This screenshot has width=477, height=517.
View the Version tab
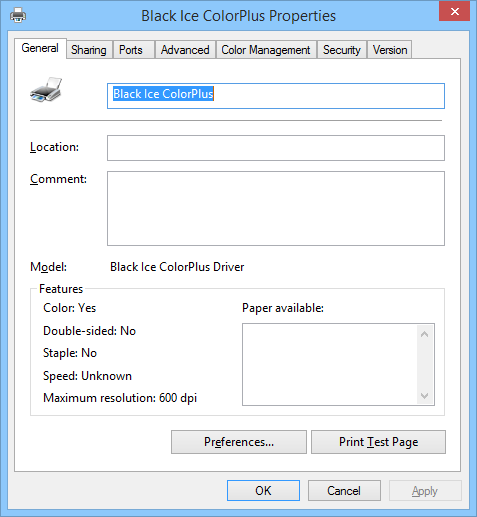tap(390, 50)
